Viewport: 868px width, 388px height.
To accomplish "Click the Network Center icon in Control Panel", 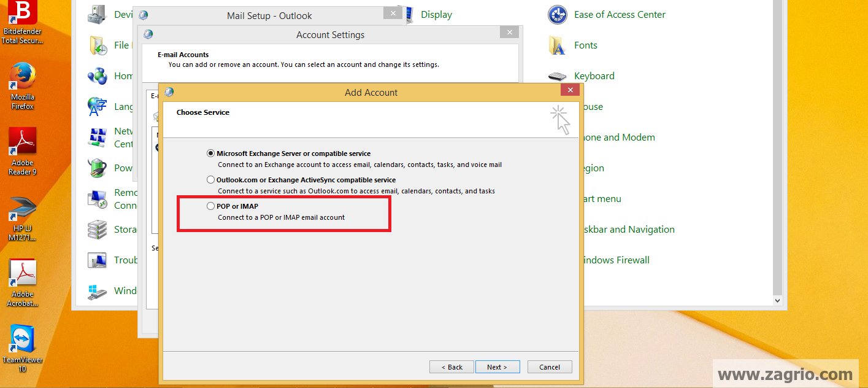I will [x=98, y=138].
